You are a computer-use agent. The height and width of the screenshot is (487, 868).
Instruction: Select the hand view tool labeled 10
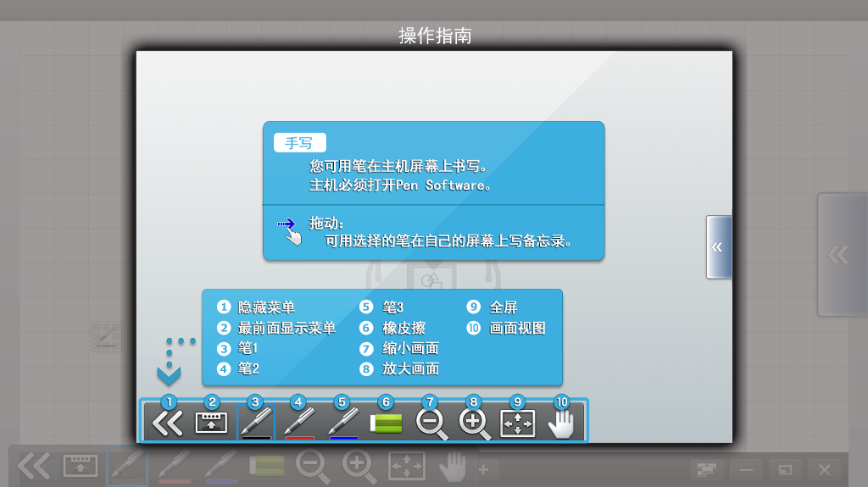click(x=561, y=423)
